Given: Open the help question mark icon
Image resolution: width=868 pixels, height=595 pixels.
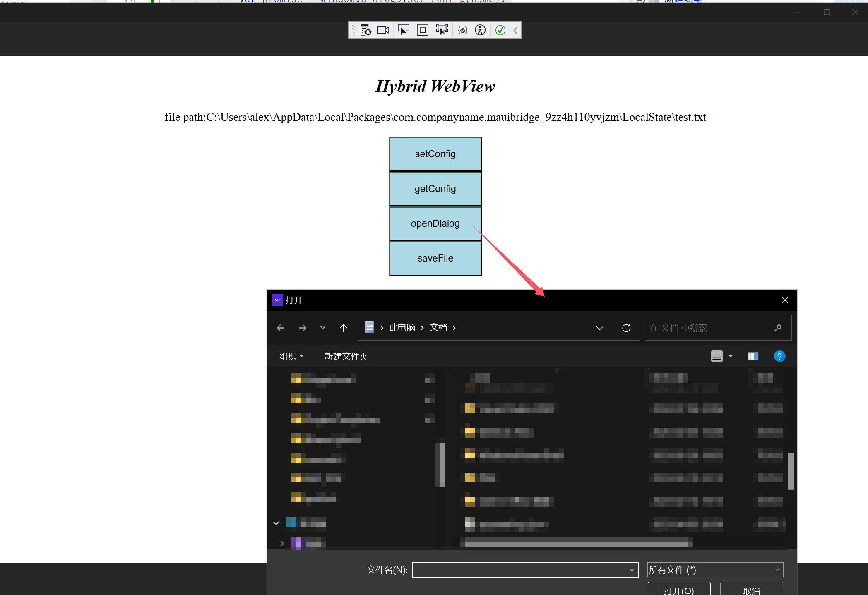Looking at the screenshot, I should coord(779,356).
